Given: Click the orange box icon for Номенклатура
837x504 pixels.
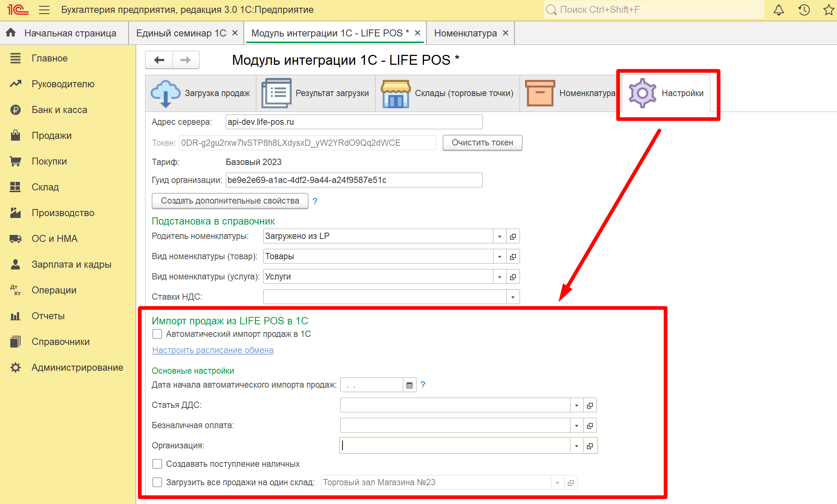Looking at the screenshot, I should (x=540, y=94).
